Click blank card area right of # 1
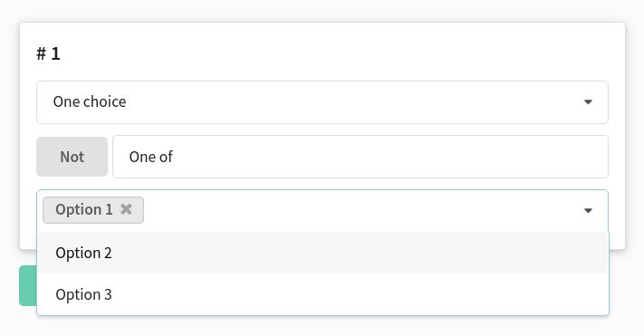644x336 pixels. [341, 53]
